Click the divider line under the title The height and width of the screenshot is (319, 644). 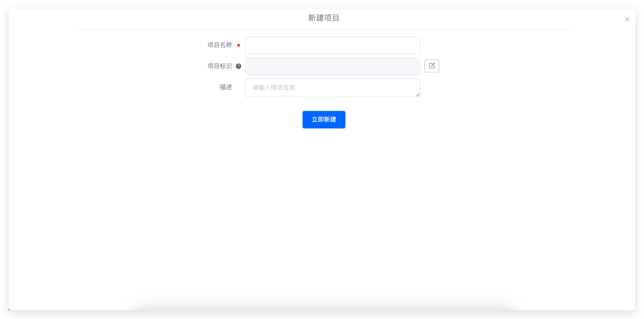(x=324, y=29)
